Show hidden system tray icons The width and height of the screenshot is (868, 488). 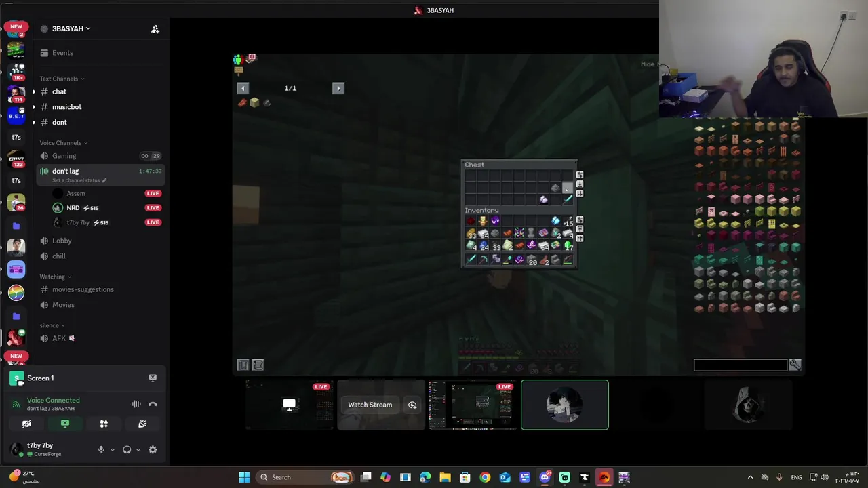click(x=750, y=477)
